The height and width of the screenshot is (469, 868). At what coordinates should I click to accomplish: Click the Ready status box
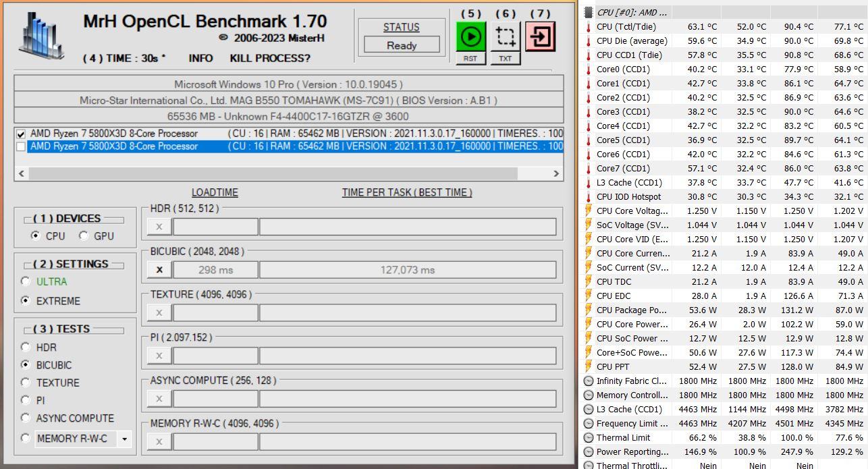[x=402, y=45]
